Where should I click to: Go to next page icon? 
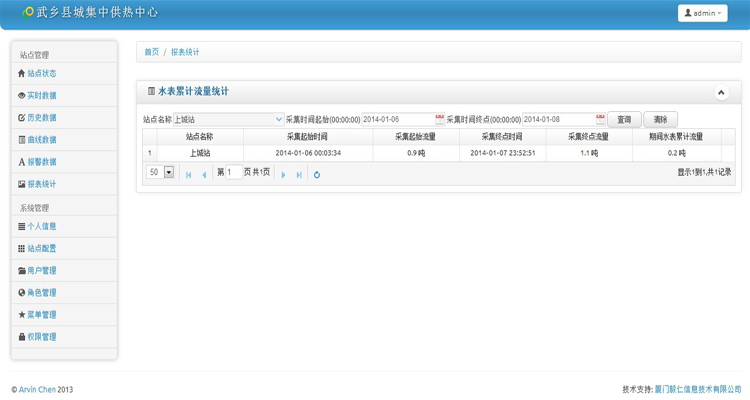284,175
